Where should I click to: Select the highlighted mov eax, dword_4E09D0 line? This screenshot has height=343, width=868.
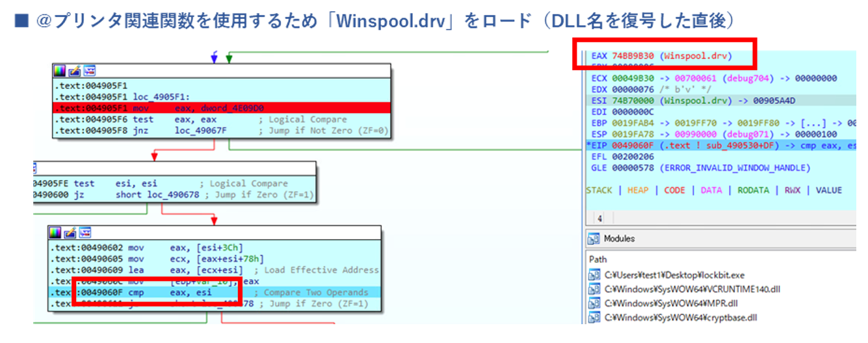(x=221, y=108)
